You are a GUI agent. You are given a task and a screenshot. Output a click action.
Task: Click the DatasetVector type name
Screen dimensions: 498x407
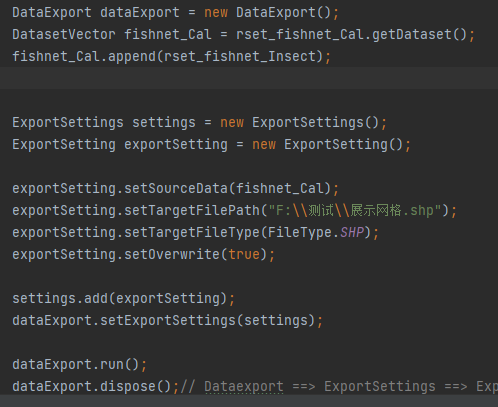pos(64,35)
